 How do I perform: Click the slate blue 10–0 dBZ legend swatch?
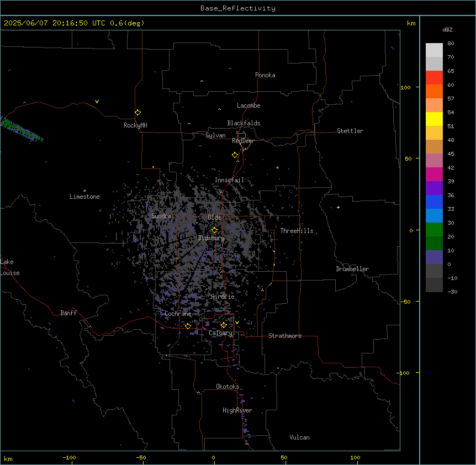click(434, 257)
